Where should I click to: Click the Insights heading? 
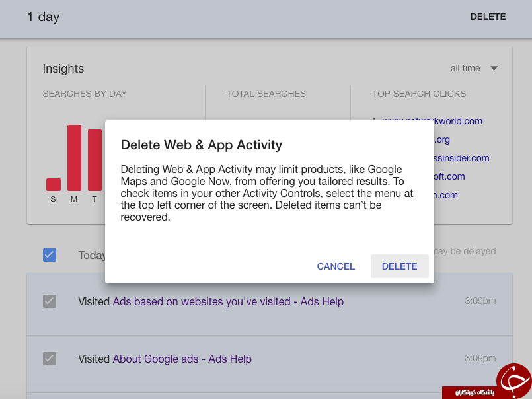point(63,69)
